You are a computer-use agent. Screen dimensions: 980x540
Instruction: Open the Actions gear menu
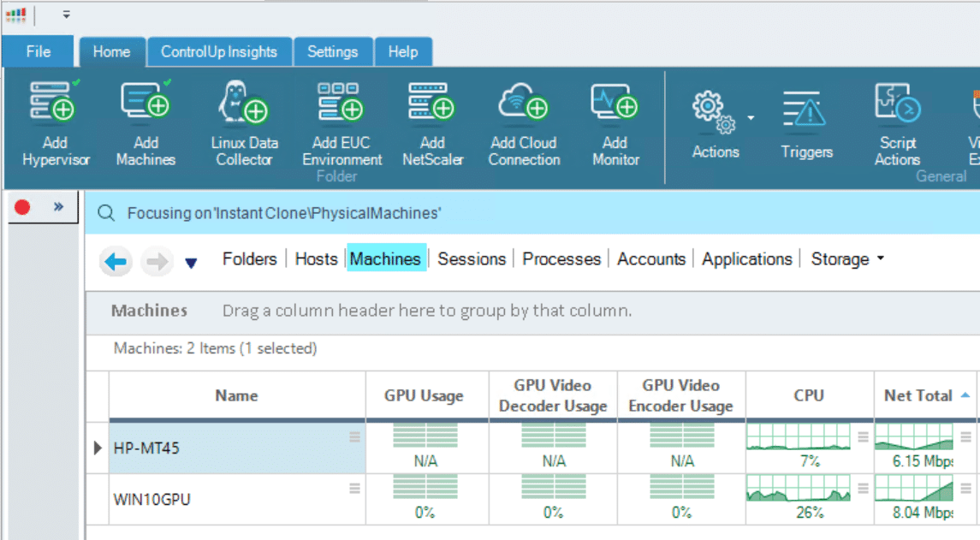(716, 124)
